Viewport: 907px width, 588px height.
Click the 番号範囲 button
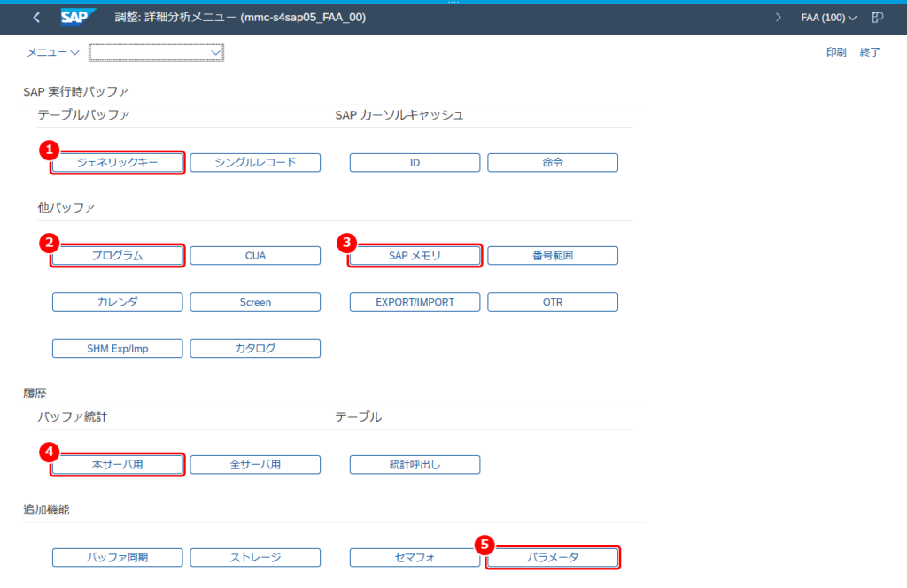point(553,256)
